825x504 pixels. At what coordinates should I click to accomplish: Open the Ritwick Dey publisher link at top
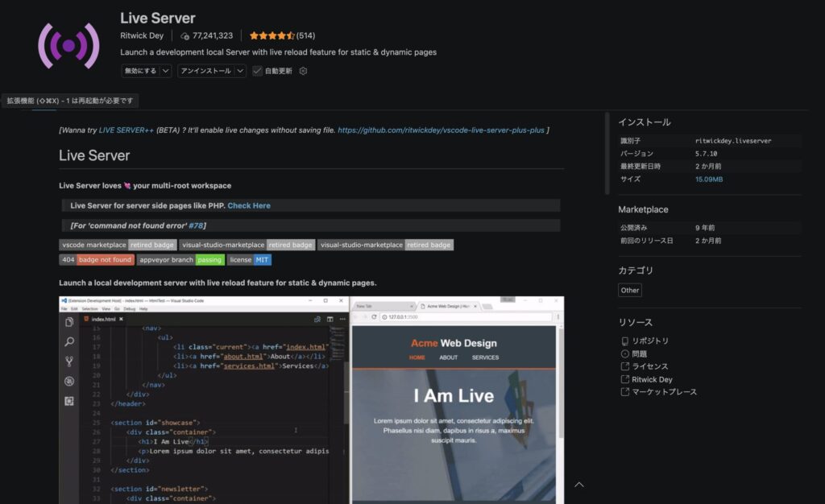(142, 36)
